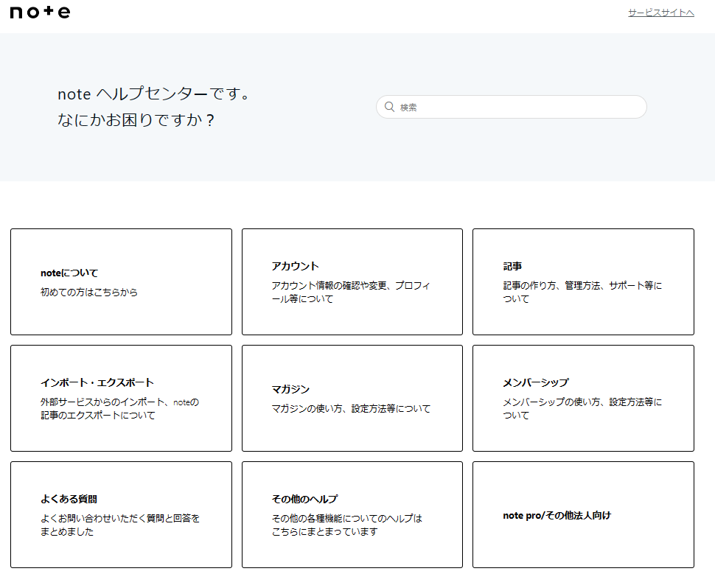
Task: Open the よくある質問 category card
Action: click(x=122, y=514)
